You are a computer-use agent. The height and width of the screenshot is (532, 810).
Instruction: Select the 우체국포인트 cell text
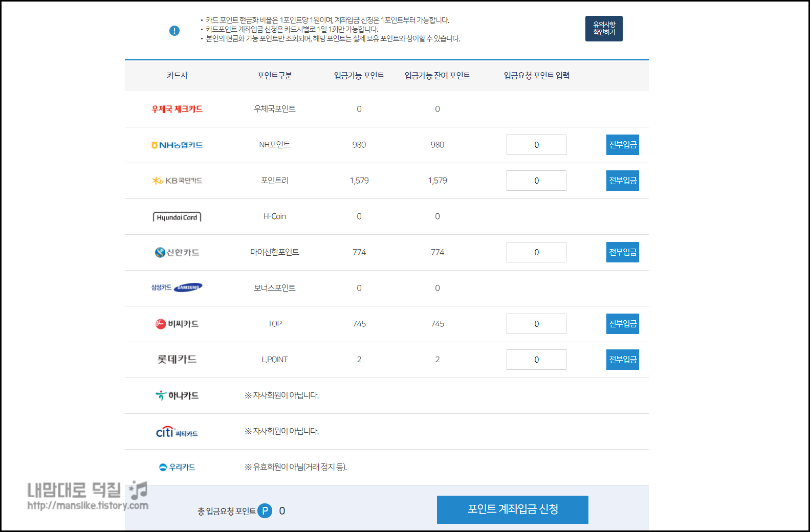pyautogui.click(x=275, y=109)
